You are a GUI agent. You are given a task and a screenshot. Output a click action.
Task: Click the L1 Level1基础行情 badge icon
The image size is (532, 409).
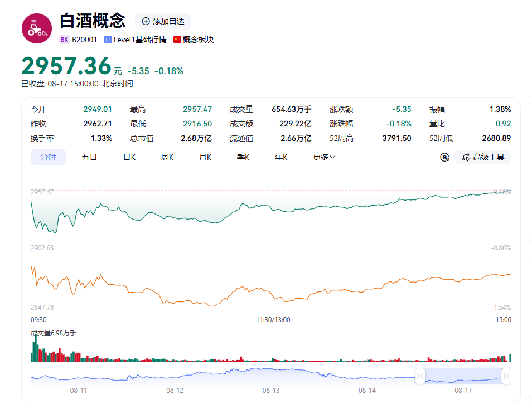tap(108, 40)
